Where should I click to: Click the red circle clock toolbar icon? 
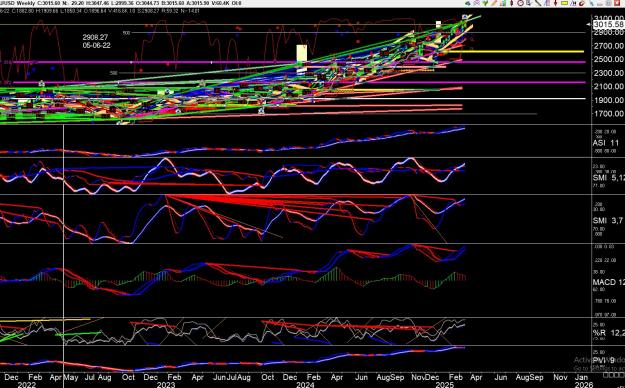[x=520, y=3]
